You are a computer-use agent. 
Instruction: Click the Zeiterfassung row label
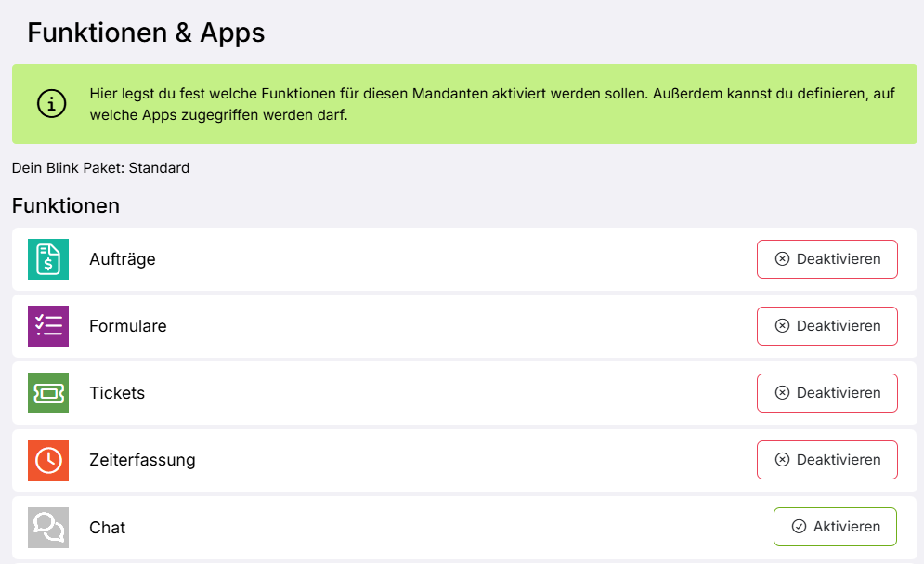coord(142,460)
